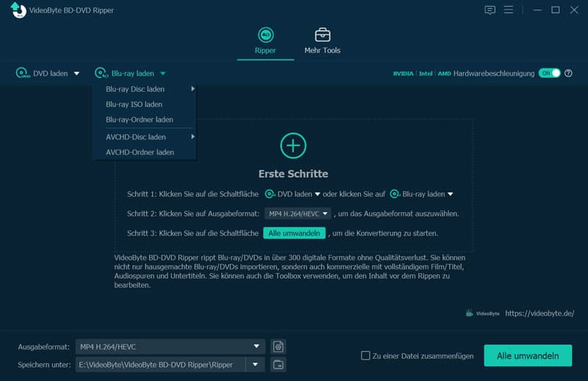Click the VideoByte logo icon in title bar
This screenshot has width=588, height=381.
coord(18,10)
